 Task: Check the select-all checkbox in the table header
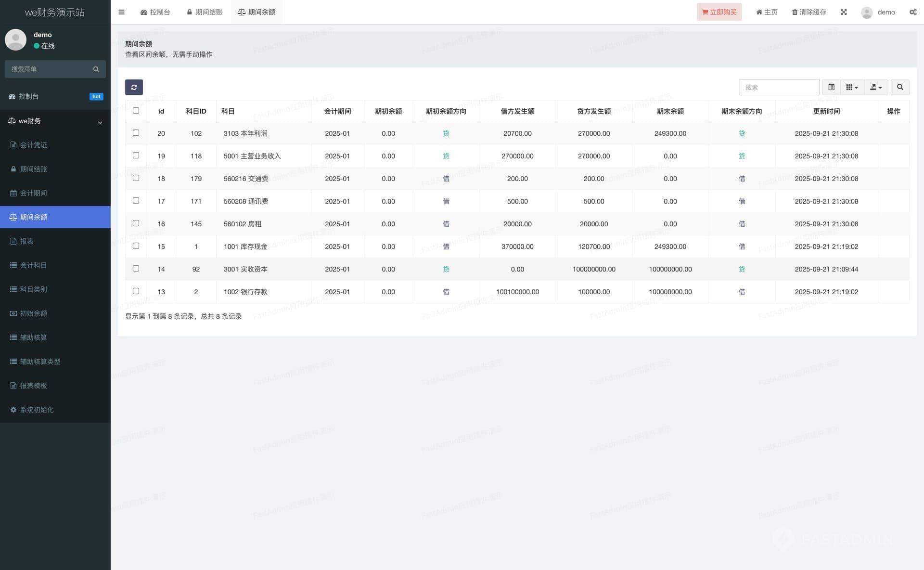pyautogui.click(x=136, y=111)
